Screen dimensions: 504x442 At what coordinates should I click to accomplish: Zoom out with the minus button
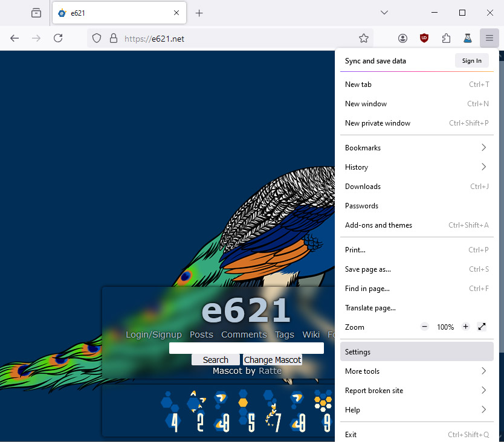pyautogui.click(x=424, y=327)
